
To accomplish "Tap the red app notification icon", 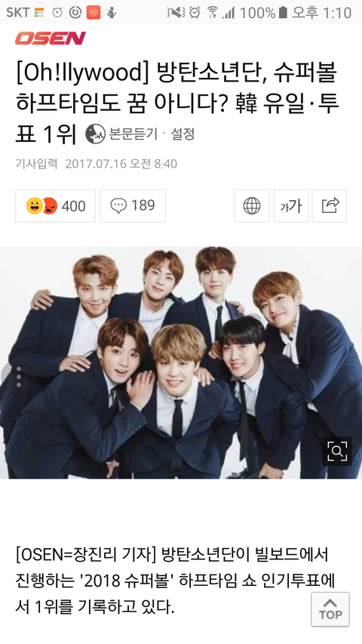I will point(94,13).
